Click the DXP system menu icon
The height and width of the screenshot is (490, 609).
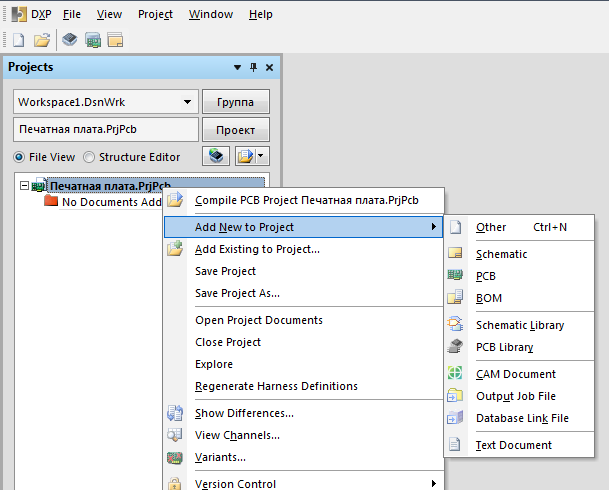[19, 14]
